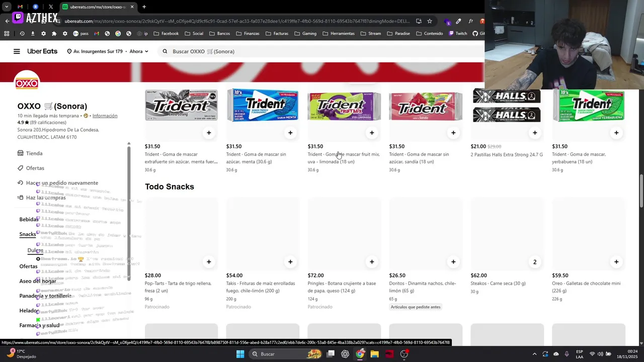644x362 pixels.
Task: Show hidden system tray icons
Action: 534,354
